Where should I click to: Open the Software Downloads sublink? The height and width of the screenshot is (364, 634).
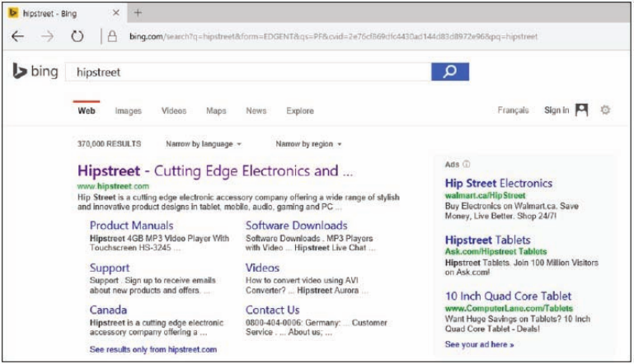296,226
